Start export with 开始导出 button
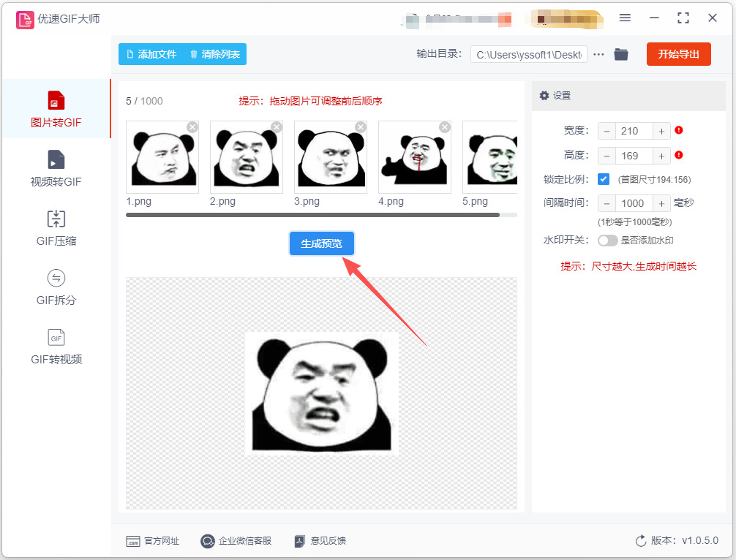The image size is (736, 560). click(x=678, y=54)
